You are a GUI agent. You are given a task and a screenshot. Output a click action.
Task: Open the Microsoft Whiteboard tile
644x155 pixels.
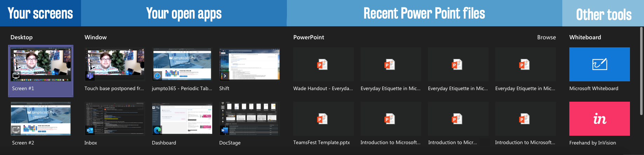[x=599, y=65]
